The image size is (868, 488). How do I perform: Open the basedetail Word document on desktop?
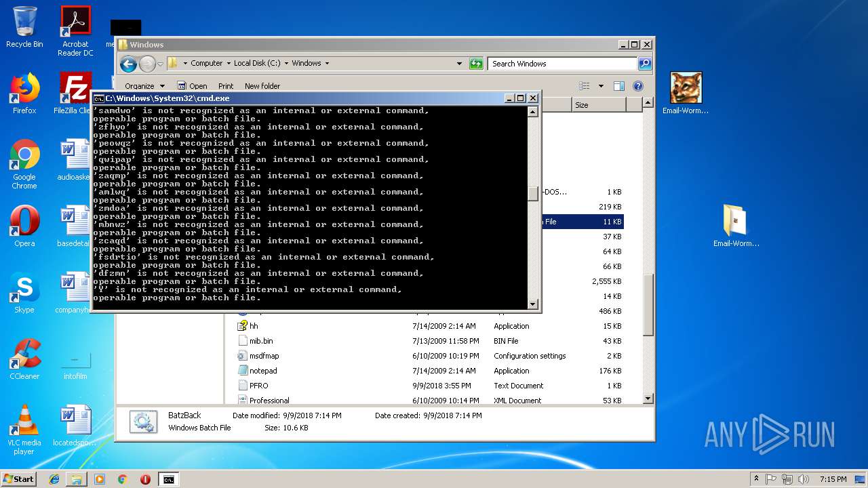(75, 226)
